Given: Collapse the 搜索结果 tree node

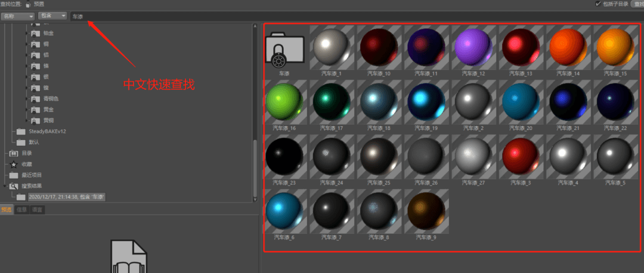Looking at the screenshot, I should (4, 186).
